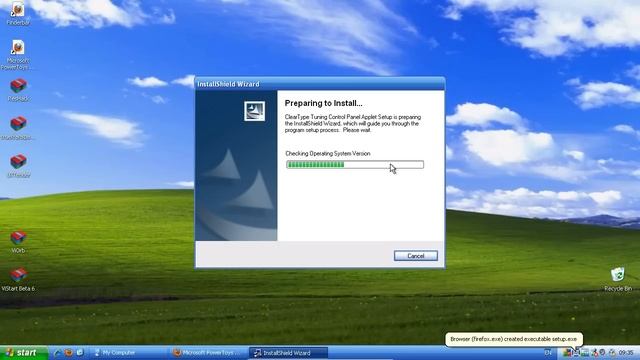
Task: Switch to the My Computer taskbar button
Action: [128, 353]
